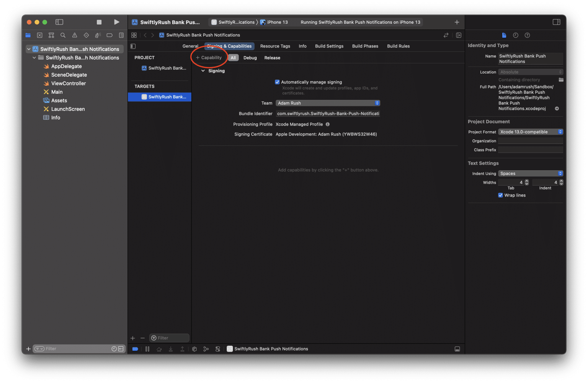Open the Breakpoint navigator
The image size is (588, 383).
(109, 35)
